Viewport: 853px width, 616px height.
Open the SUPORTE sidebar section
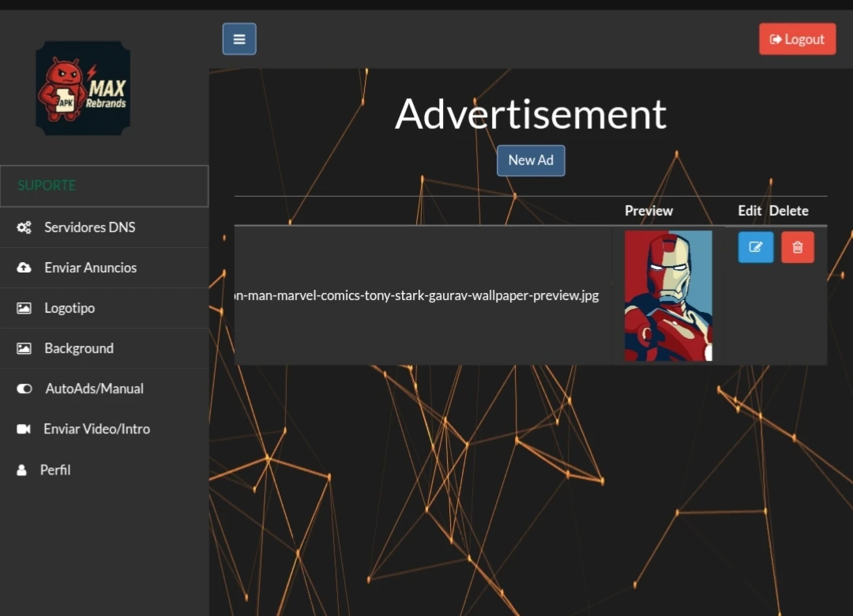(104, 186)
